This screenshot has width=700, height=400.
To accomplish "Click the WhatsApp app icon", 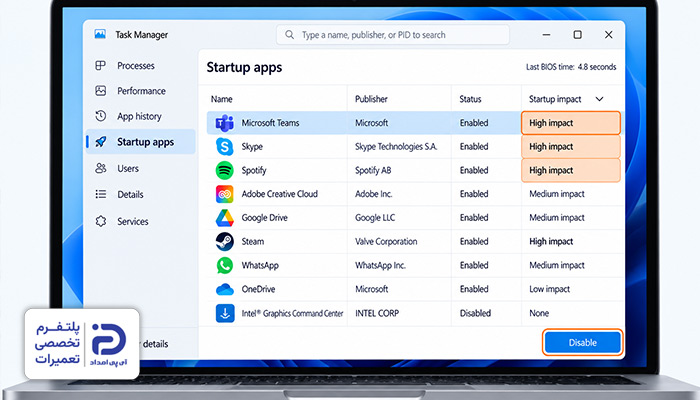I will 225,265.
